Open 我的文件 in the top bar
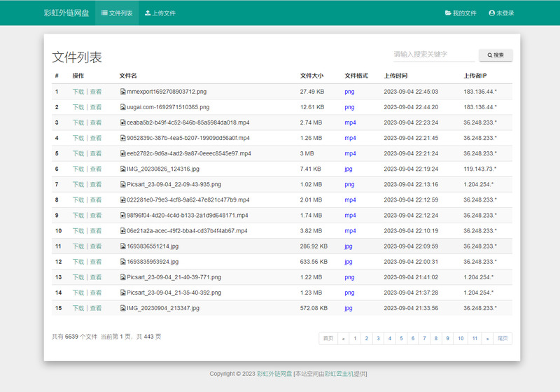The width and height of the screenshot is (560, 392). [461, 13]
